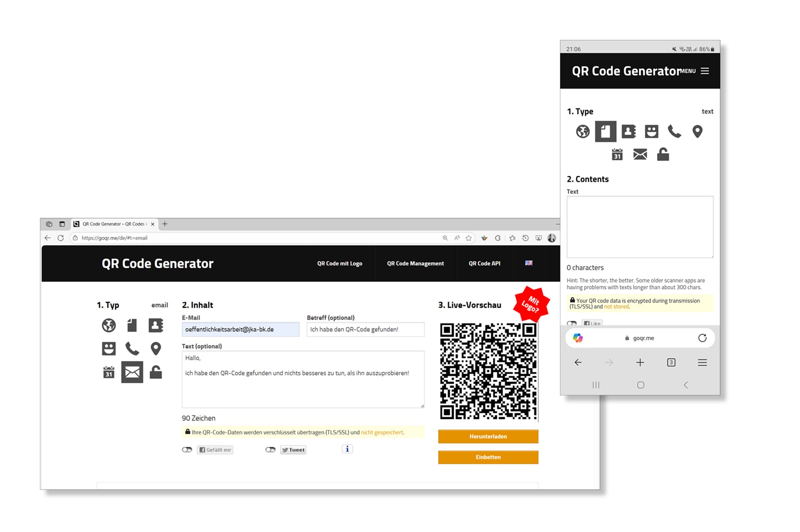
Task: Select the calendar event type on desktop page
Action: click(109, 372)
